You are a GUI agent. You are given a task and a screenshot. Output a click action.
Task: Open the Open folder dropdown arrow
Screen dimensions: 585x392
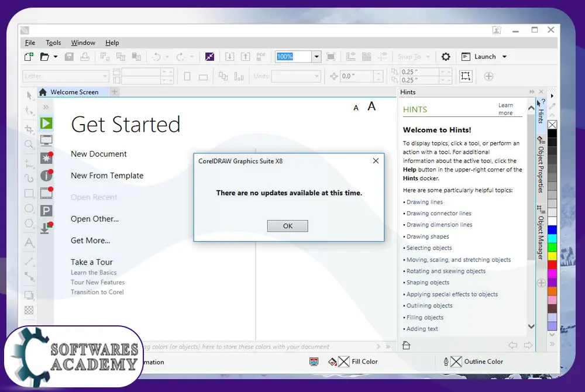point(56,57)
